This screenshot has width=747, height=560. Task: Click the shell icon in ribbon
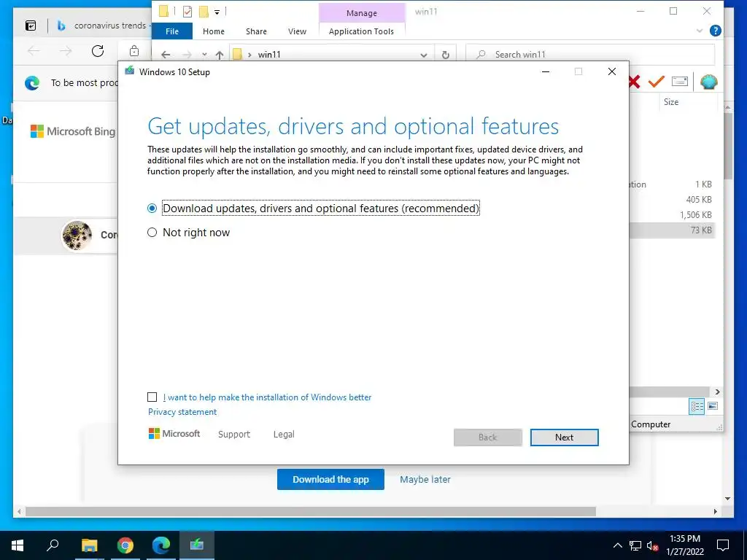point(709,82)
